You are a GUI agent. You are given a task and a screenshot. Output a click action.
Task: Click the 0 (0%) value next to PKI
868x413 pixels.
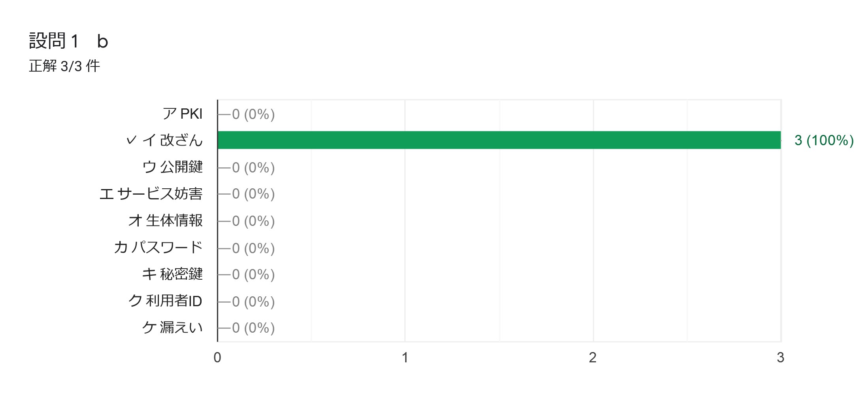coord(253,114)
